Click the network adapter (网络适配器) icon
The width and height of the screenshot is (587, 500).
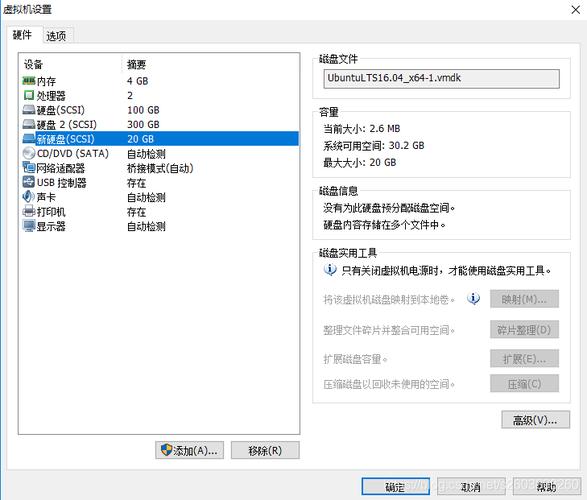tap(29, 168)
